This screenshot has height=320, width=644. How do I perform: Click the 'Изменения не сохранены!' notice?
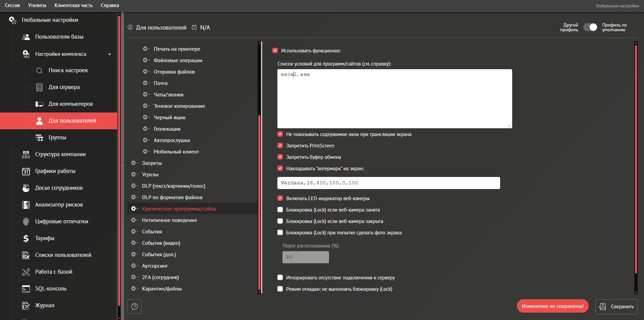[552, 306]
